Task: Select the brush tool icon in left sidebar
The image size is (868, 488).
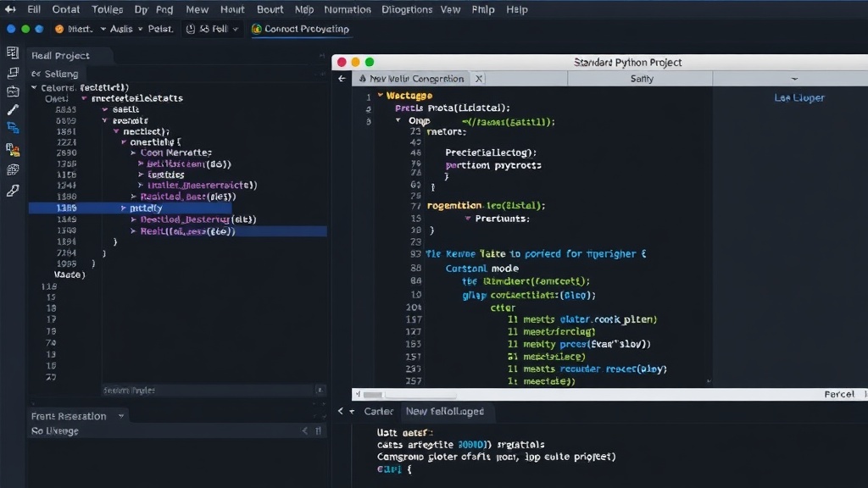Action: pyautogui.click(x=12, y=109)
